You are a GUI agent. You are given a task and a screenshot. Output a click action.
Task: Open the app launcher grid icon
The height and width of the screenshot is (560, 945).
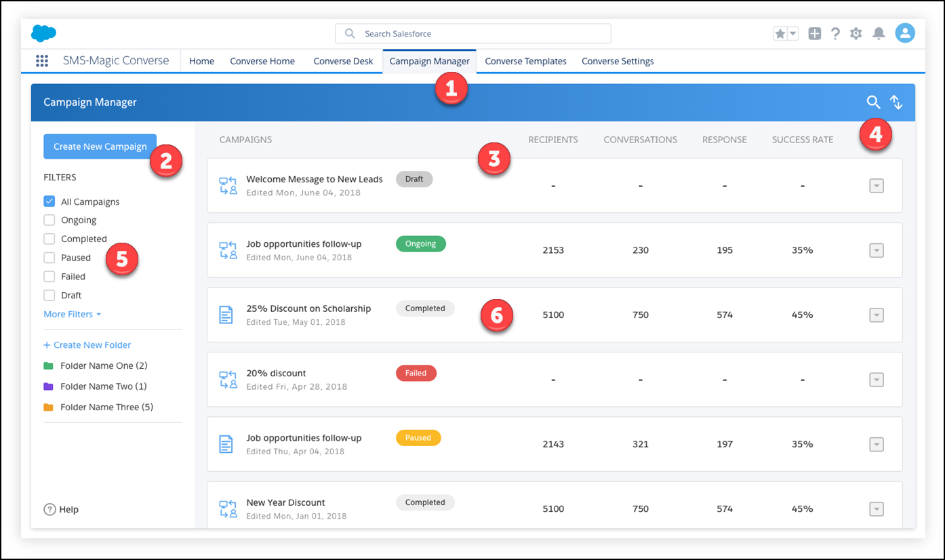point(42,61)
